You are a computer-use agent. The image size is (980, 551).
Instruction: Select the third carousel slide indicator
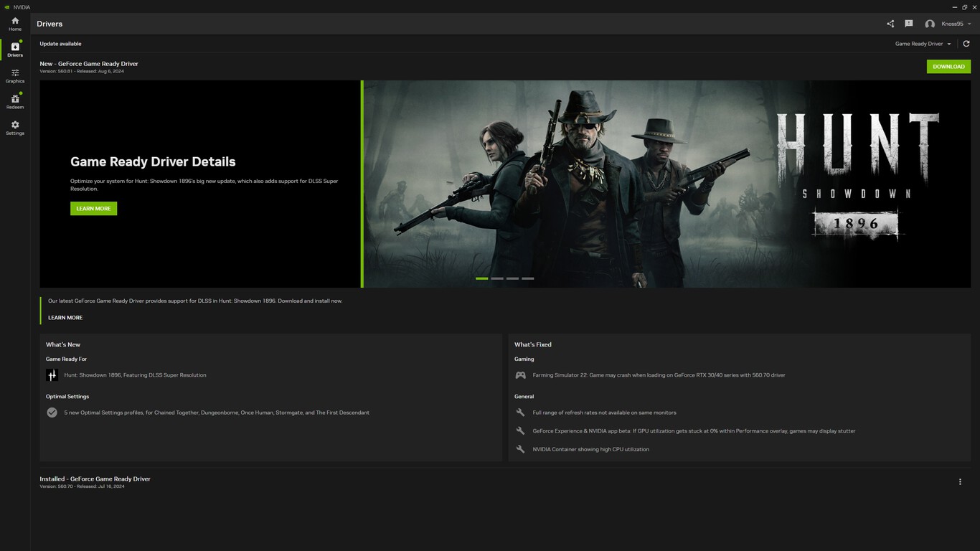pyautogui.click(x=512, y=278)
